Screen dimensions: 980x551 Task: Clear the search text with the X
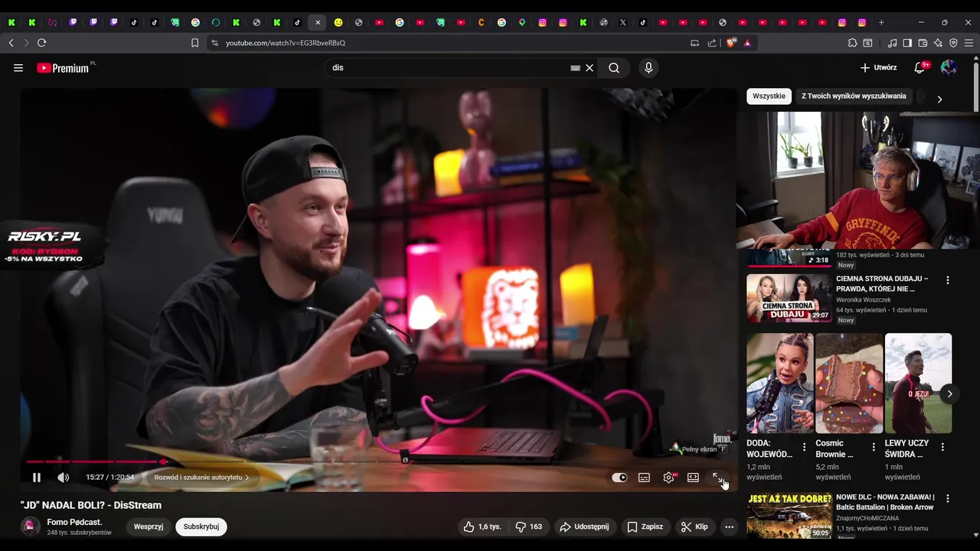pos(590,68)
